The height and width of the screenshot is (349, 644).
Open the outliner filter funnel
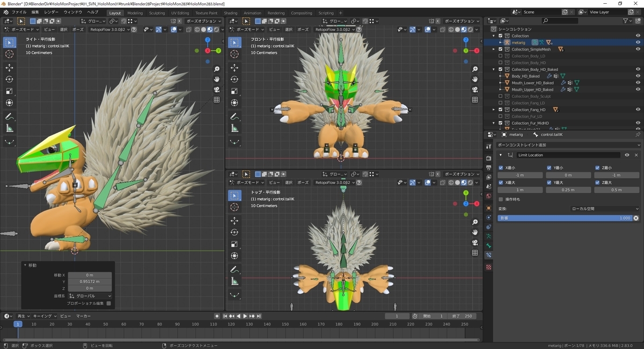[626, 20]
